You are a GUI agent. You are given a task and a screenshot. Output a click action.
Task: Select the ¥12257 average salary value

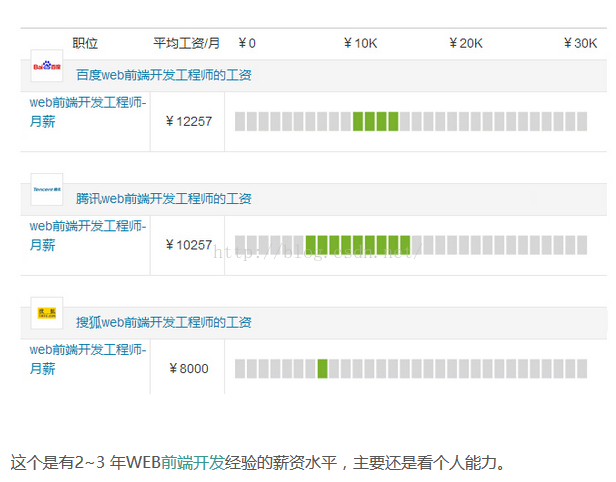pos(189,121)
